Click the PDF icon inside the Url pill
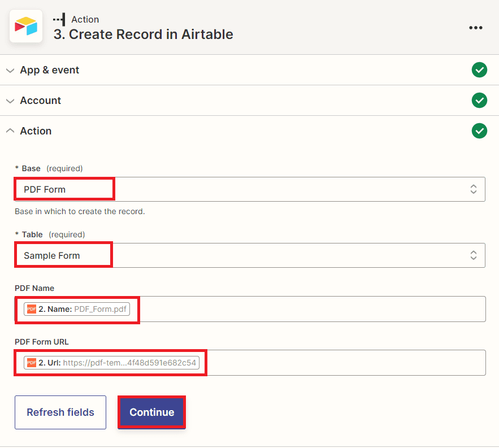This screenshot has height=448, width=499. coord(31,363)
